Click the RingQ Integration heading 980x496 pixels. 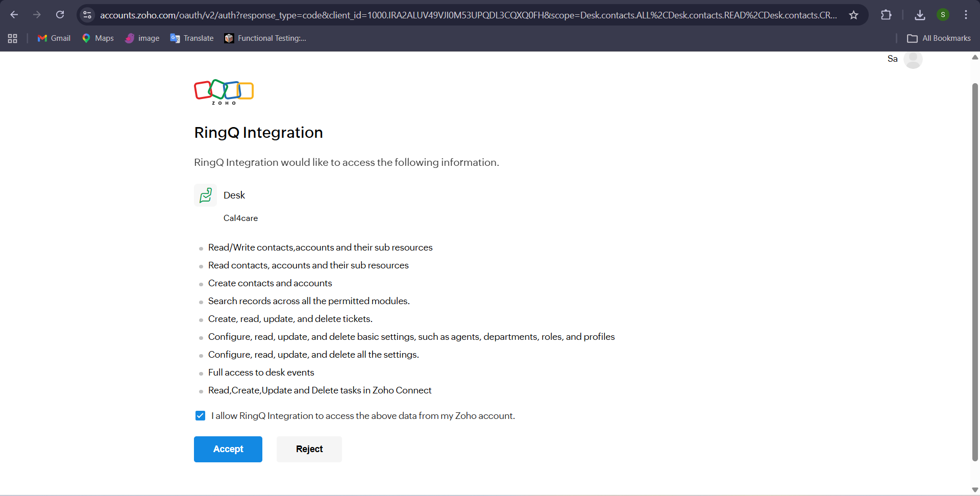[258, 133]
